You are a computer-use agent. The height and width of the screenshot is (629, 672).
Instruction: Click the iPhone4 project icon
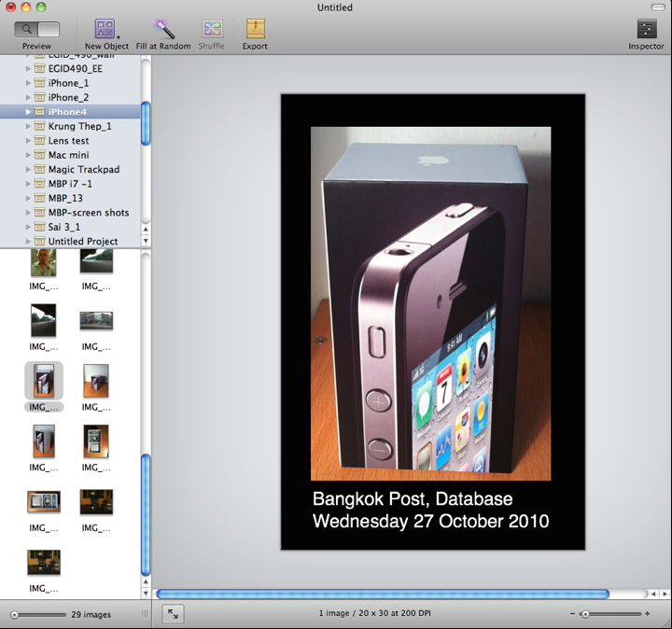coord(39,112)
